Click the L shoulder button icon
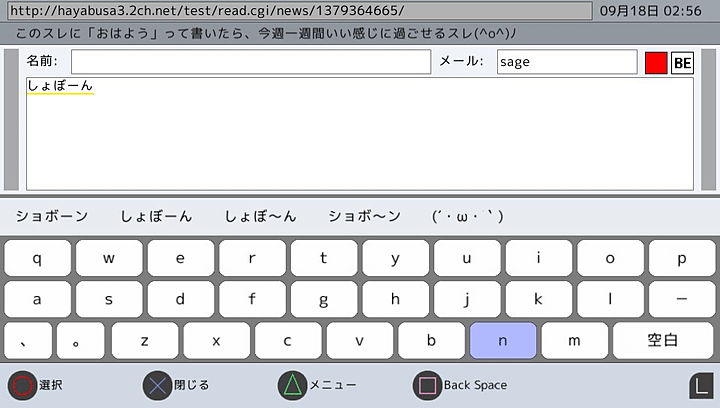The height and width of the screenshot is (408, 720). pyautogui.click(x=701, y=386)
